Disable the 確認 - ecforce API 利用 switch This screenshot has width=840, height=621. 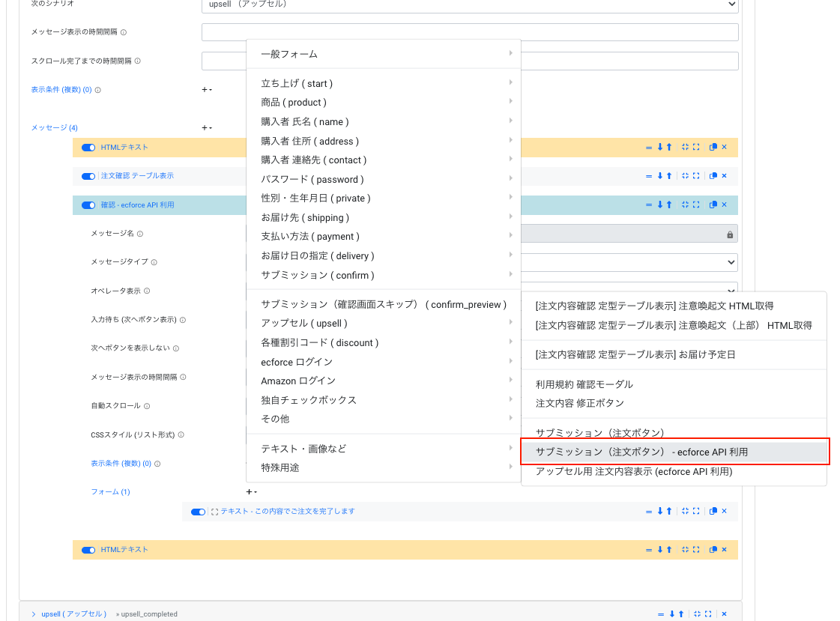coord(88,205)
